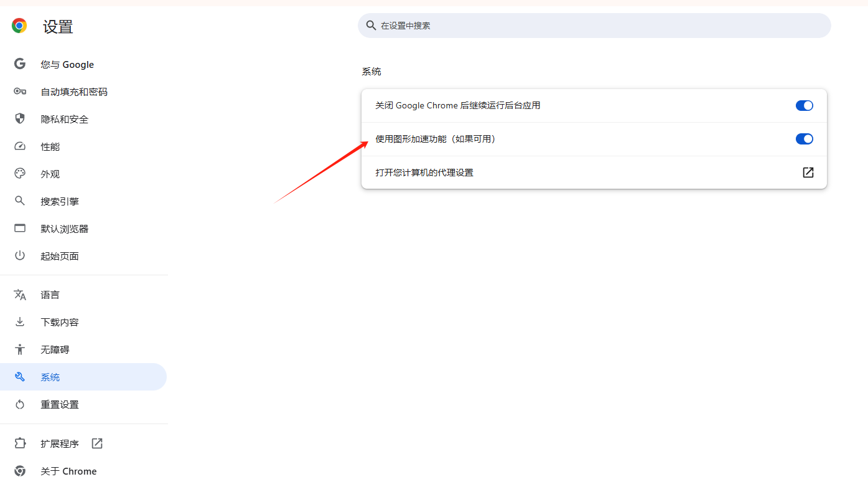Click the 使用图形加速功能（如果可用）label text

tap(437, 139)
